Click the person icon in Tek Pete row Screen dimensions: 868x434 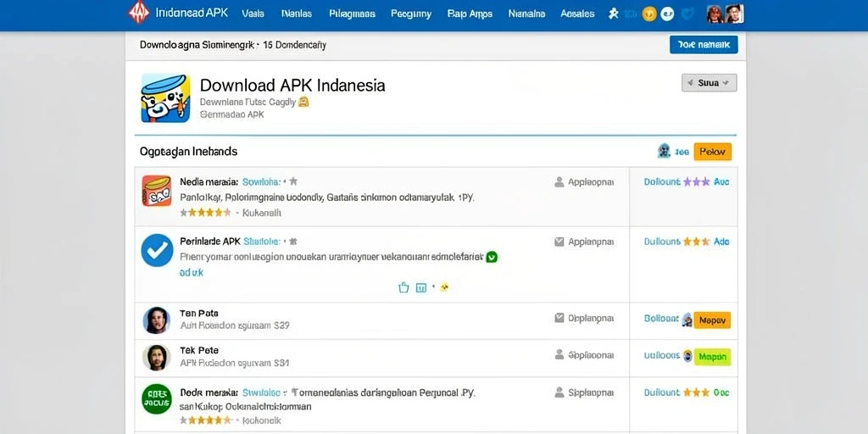pos(559,355)
